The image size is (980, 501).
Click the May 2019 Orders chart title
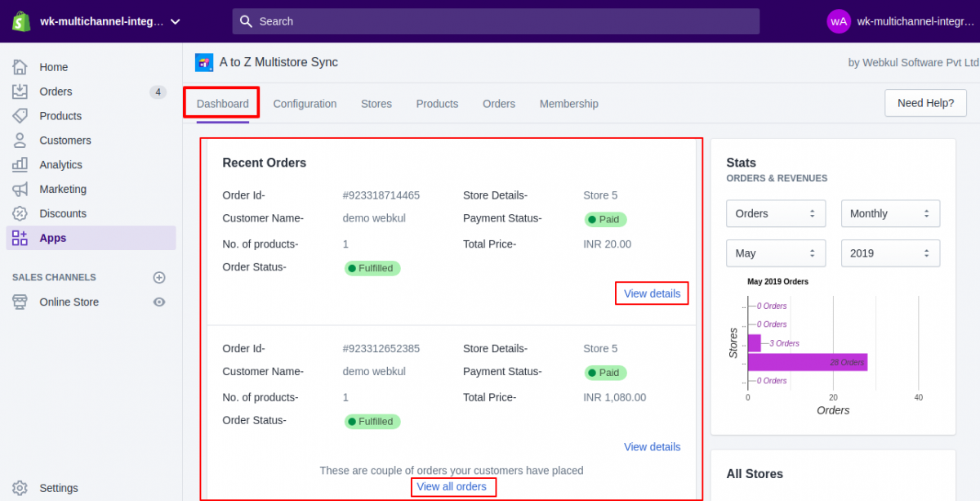coord(777,281)
